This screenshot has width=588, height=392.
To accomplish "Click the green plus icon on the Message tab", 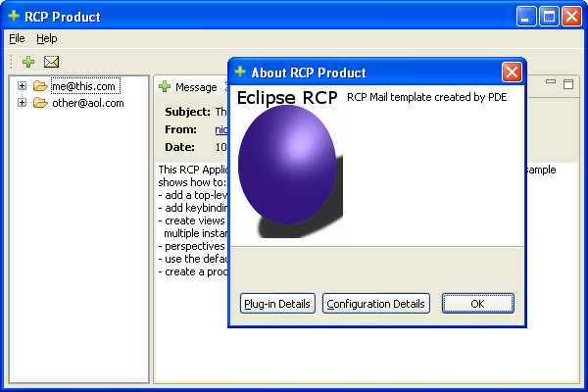I will (x=165, y=86).
